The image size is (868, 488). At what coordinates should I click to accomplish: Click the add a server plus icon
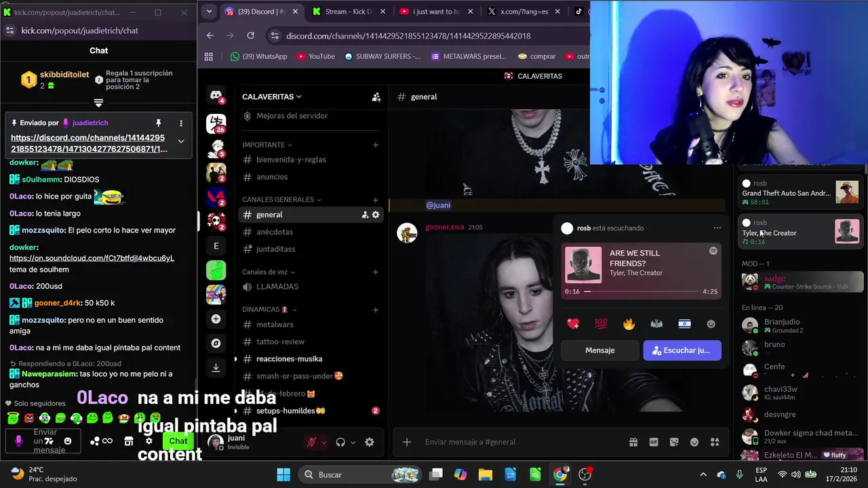point(216,319)
